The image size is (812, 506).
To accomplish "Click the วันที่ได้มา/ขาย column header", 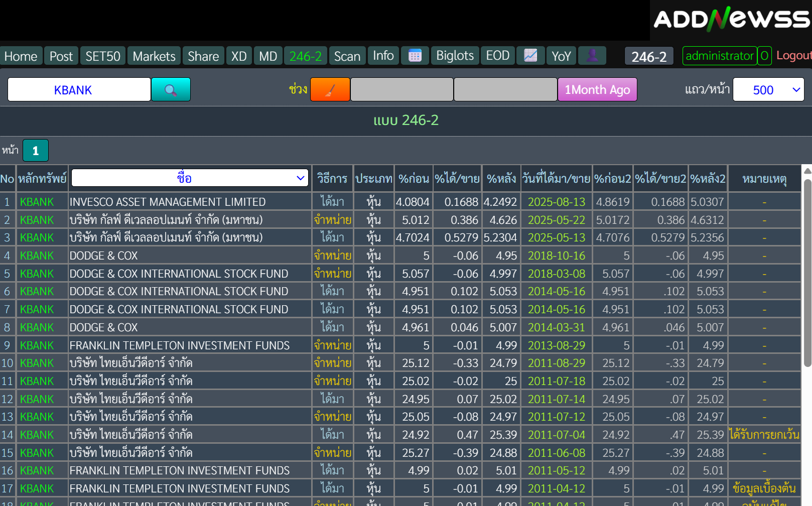I will pos(557,179).
